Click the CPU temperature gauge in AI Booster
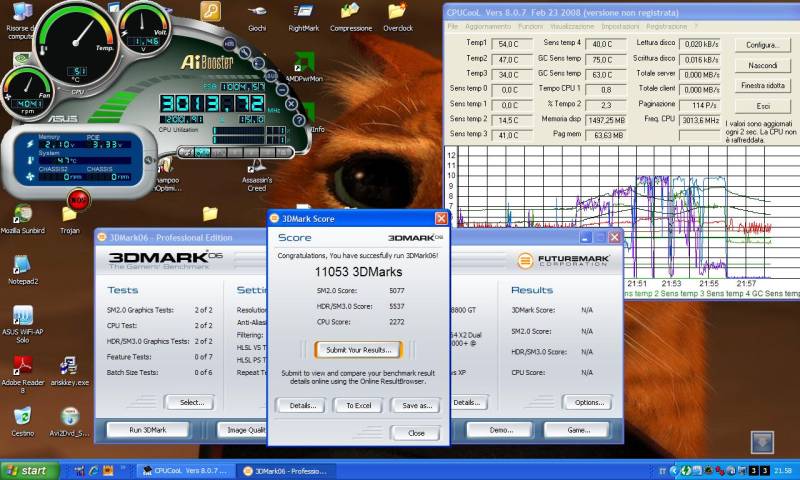 (77, 44)
